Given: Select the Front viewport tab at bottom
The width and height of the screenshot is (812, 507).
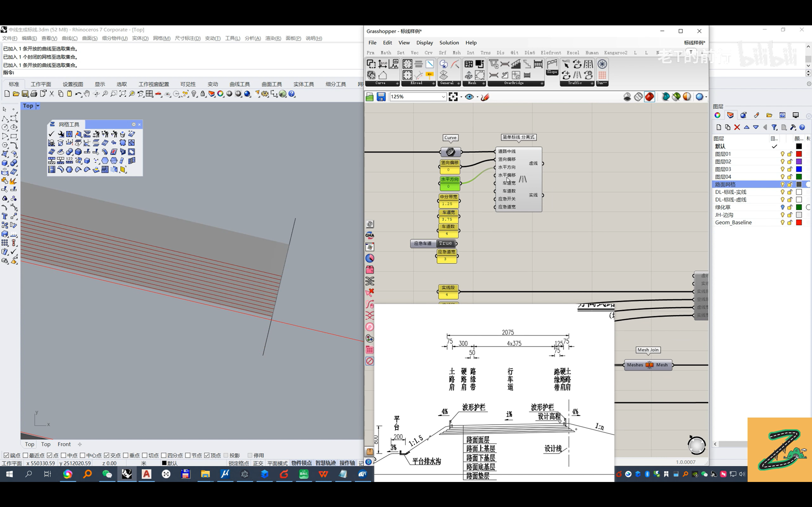Looking at the screenshot, I should tap(64, 444).
